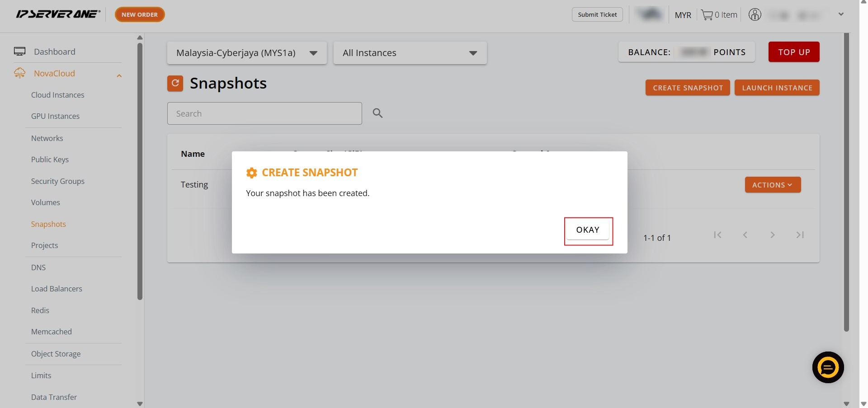Click the TOP UP button

tap(793, 52)
